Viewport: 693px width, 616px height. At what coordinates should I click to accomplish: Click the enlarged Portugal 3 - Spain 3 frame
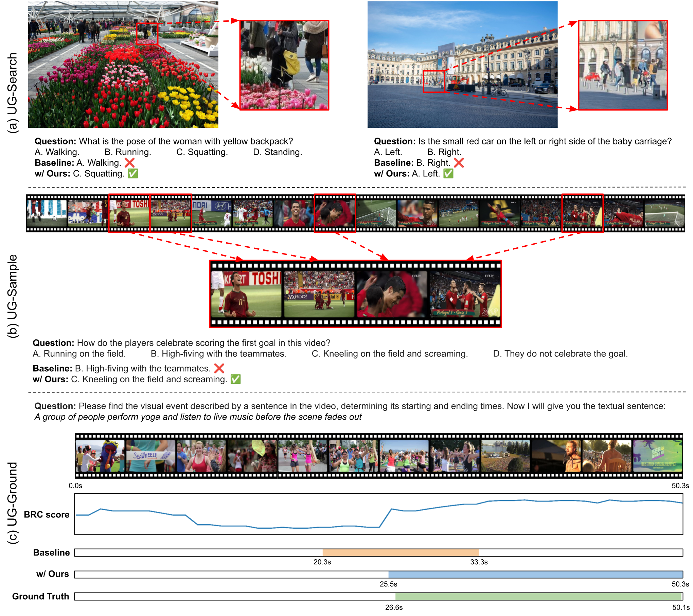[464, 294]
